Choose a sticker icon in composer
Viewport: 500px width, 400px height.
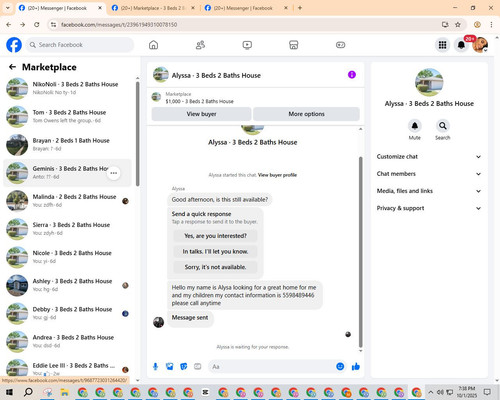tap(184, 367)
